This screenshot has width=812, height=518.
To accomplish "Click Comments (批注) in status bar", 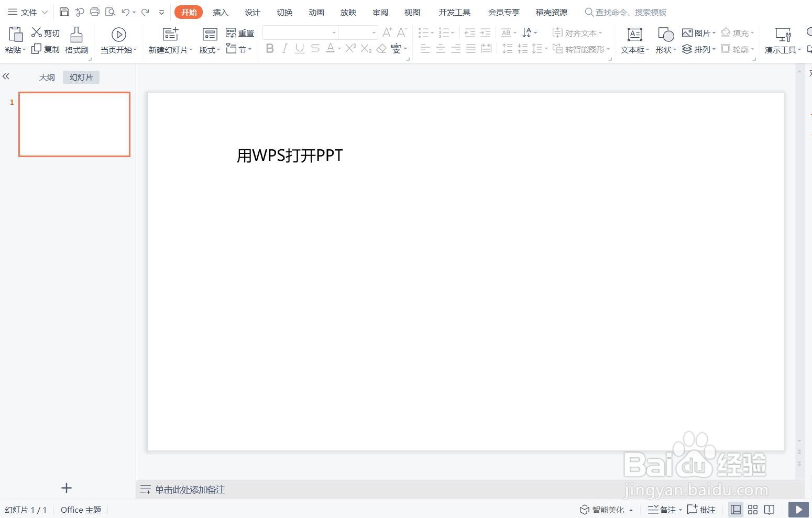I will pyautogui.click(x=701, y=510).
